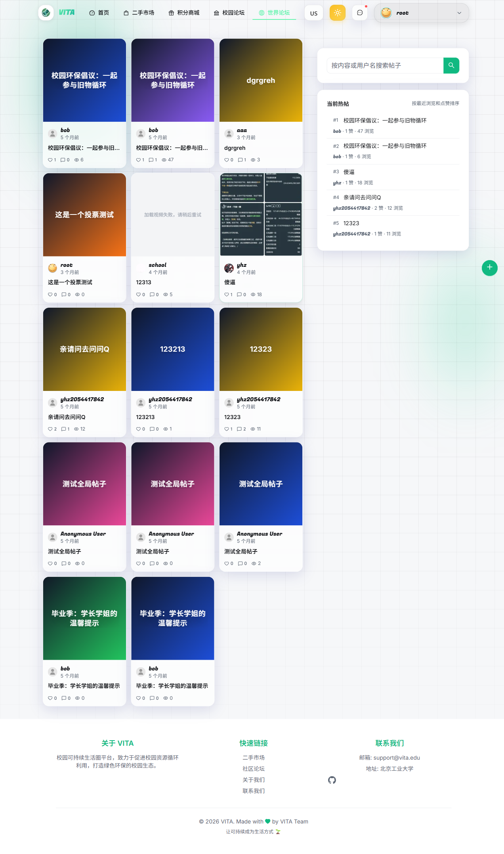Open the dgrgreh post cover
Screen dimensions: 504x854
[261, 80]
